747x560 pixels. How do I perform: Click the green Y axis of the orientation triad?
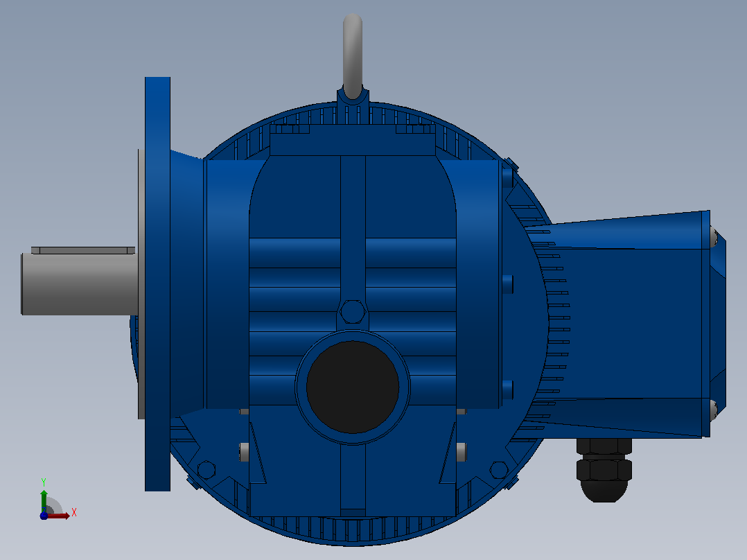[44, 501]
